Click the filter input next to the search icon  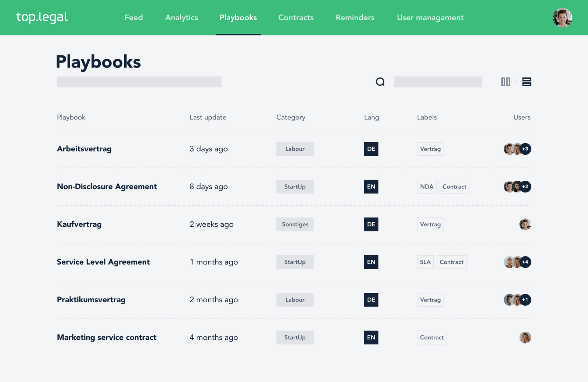point(438,82)
